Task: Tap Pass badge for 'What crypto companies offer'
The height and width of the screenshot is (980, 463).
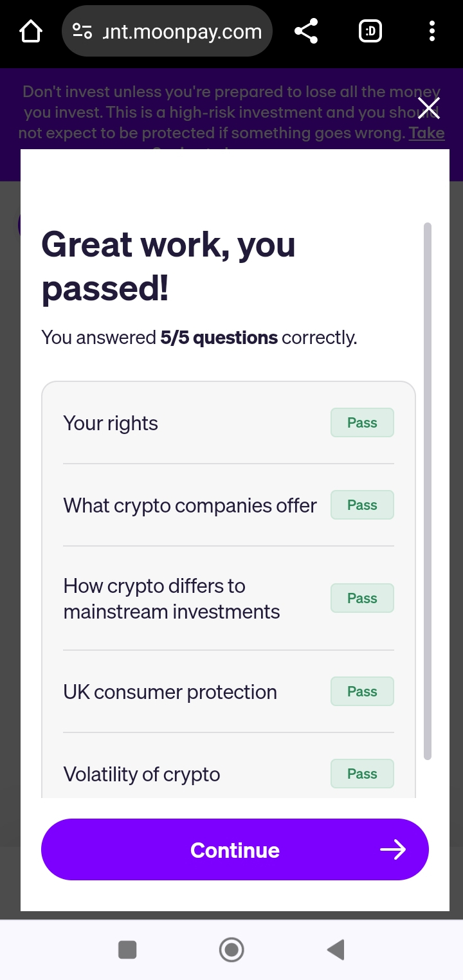Action: 362,505
